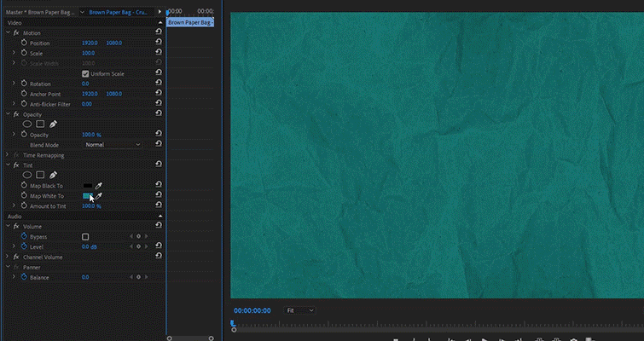The width and height of the screenshot is (644, 341).
Task: Expand the Time Remapping effect
Action: [x=8, y=155]
